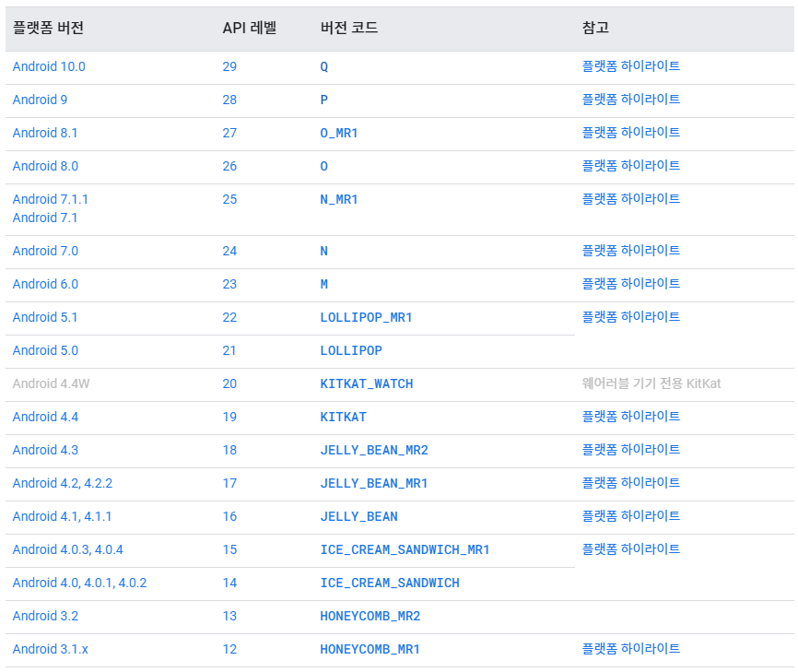Open 플랫폼 하이라이트 for Android 10.0
The height and width of the screenshot is (672, 798).
pos(631,66)
